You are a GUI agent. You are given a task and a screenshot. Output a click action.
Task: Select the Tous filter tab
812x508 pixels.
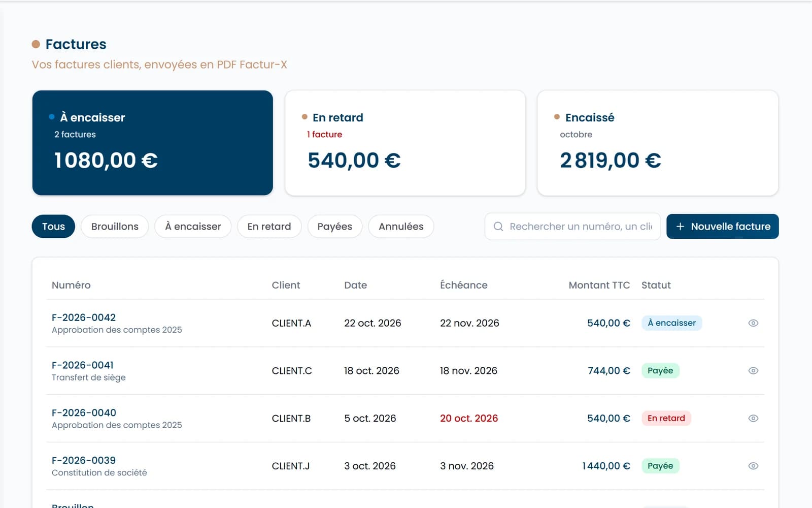point(53,227)
